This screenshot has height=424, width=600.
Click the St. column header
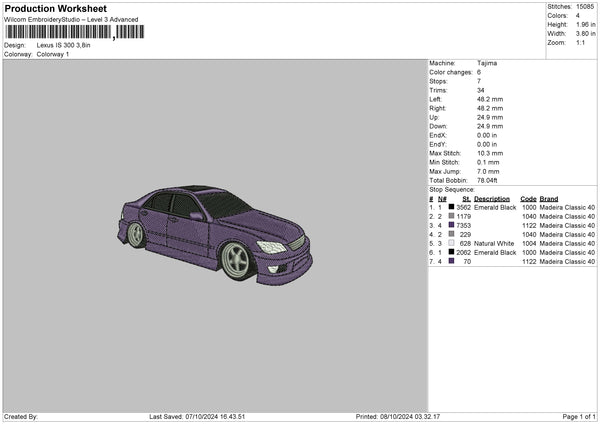click(466, 198)
